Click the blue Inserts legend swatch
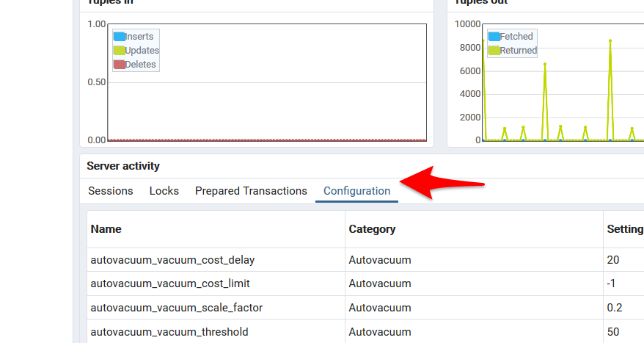The width and height of the screenshot is (644, 343). pos(120,37)
